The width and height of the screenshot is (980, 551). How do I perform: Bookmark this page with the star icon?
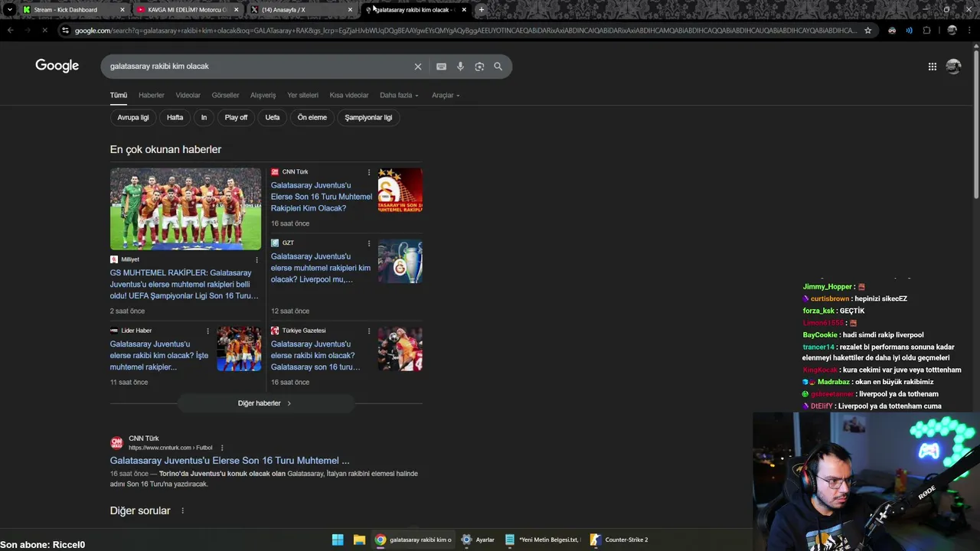point(867,31)
